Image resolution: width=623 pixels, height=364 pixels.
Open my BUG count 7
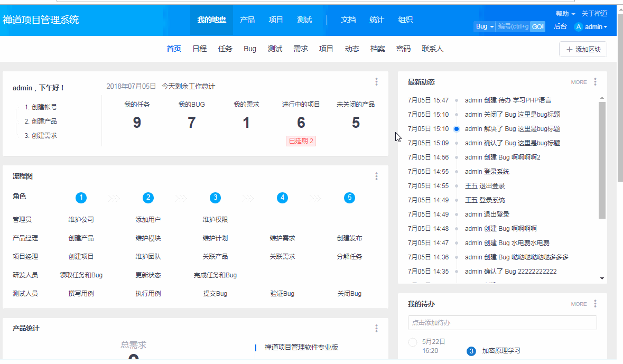point(191,123)
